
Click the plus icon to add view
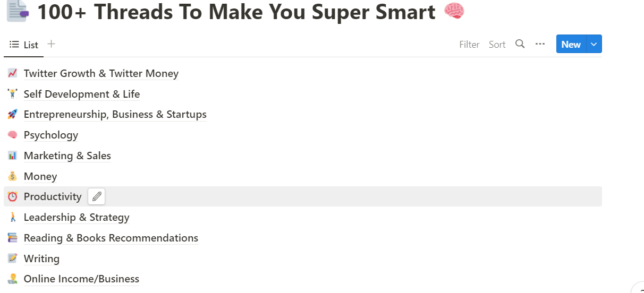pos(51,44)
